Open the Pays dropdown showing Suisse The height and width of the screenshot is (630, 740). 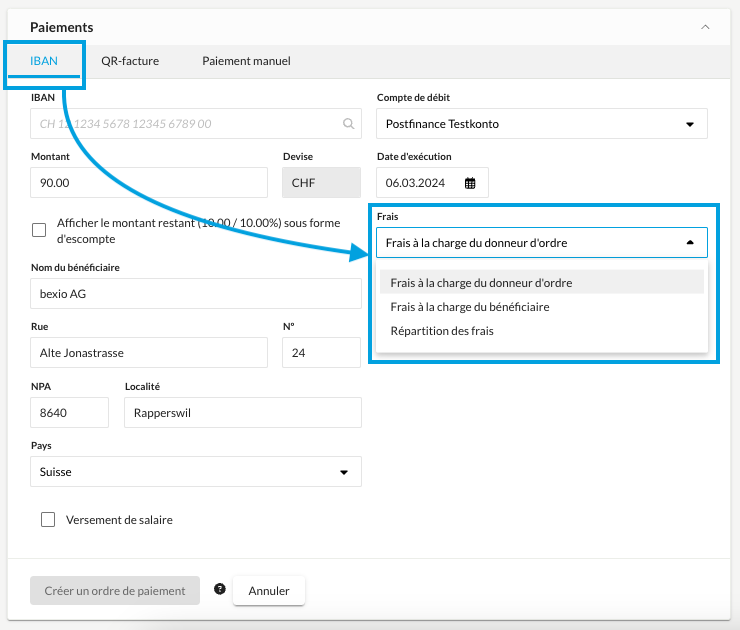click(x=196, y=471)
